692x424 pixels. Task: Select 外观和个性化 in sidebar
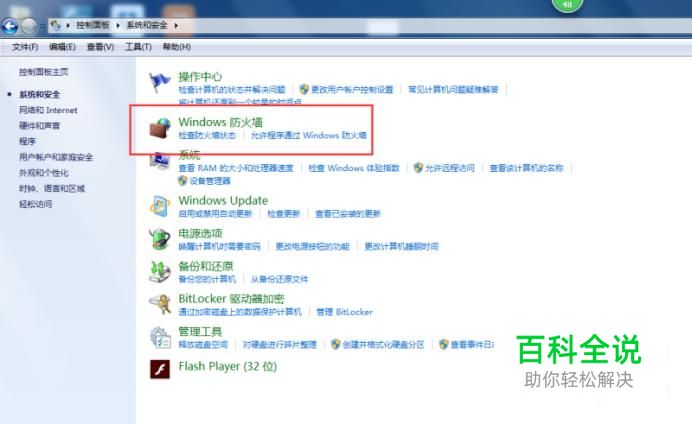point(43,173)
